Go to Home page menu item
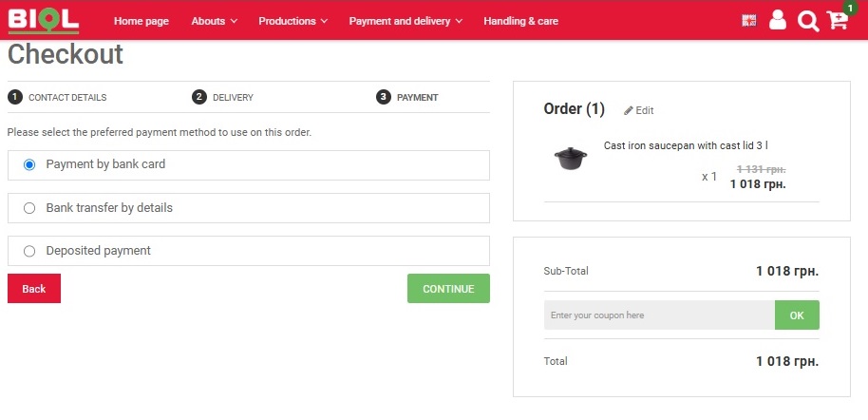868x420 pixels. pos(141,21)
